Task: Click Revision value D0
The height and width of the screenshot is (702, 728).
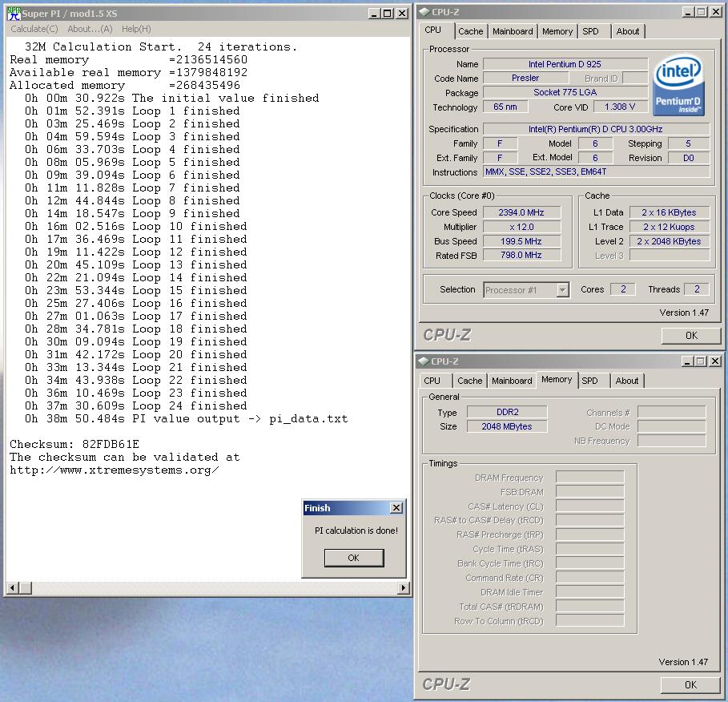Action: tap(689, 158)
